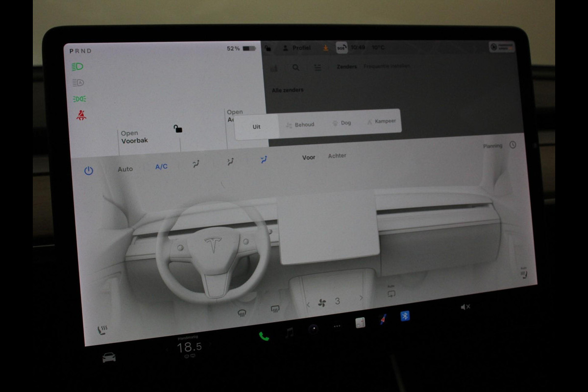The height and width of the screenshot is (392, 588).
Task: Tap the fan speed icon
Action: [322, 303]
